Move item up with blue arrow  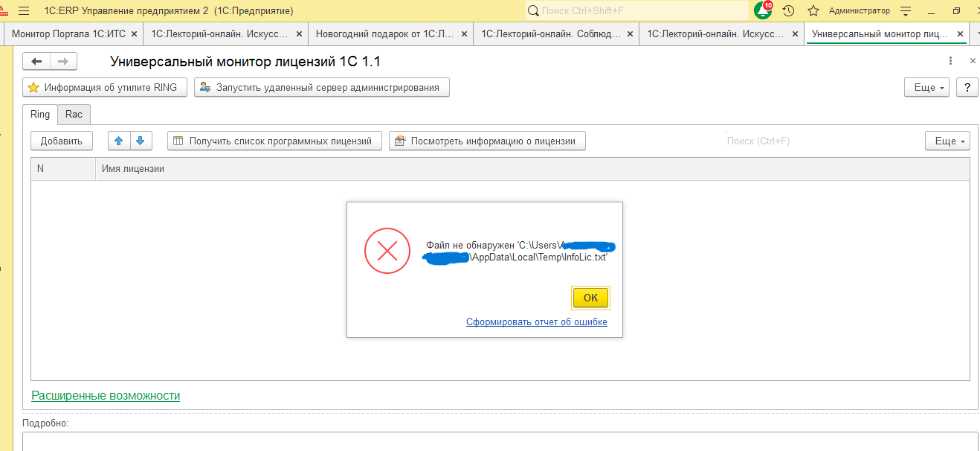coord(119,141)
